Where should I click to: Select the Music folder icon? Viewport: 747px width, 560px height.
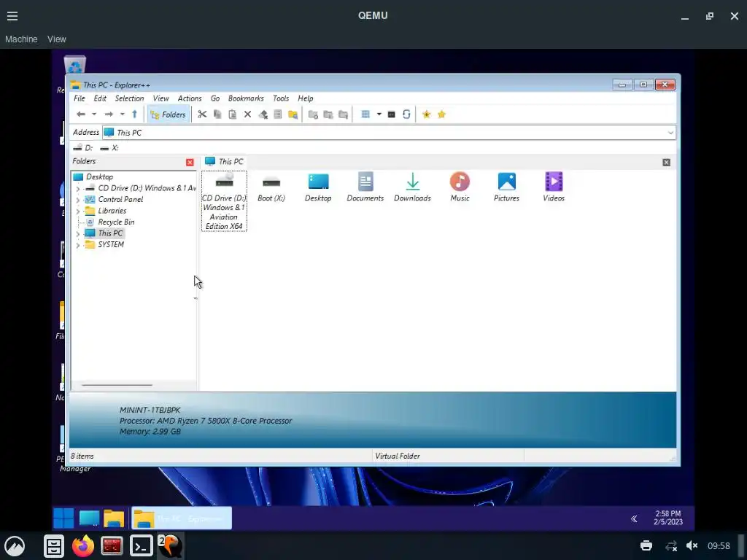460,187
